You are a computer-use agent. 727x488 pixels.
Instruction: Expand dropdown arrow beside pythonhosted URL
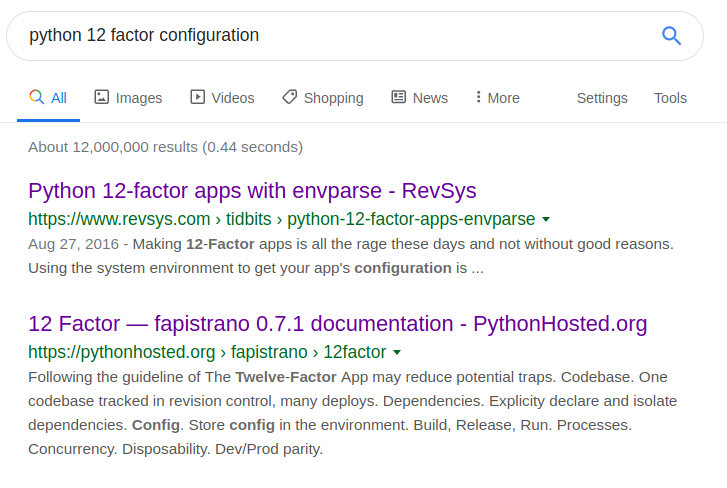pyautogui.click(x=397, y=352)
